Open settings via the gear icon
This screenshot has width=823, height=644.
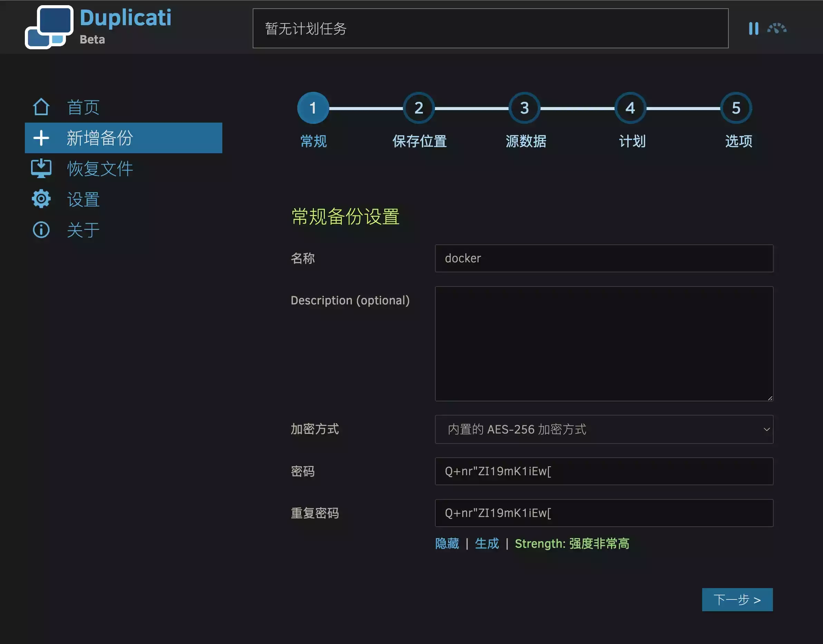pyautogui.click(x=41, y=199)
